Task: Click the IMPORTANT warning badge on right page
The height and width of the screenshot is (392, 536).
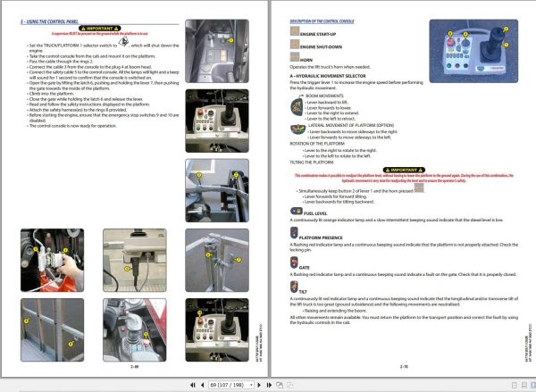Action: (x=404, y=170)
